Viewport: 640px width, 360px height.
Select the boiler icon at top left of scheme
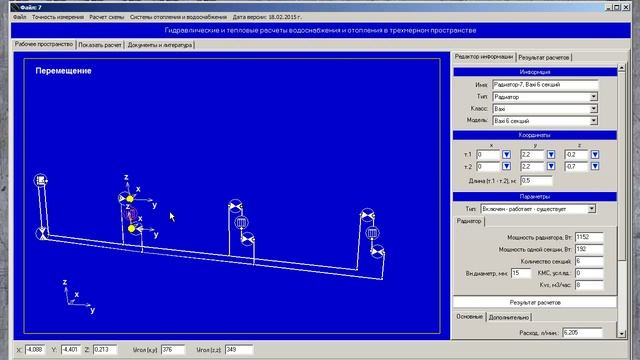tap(40, 180)
